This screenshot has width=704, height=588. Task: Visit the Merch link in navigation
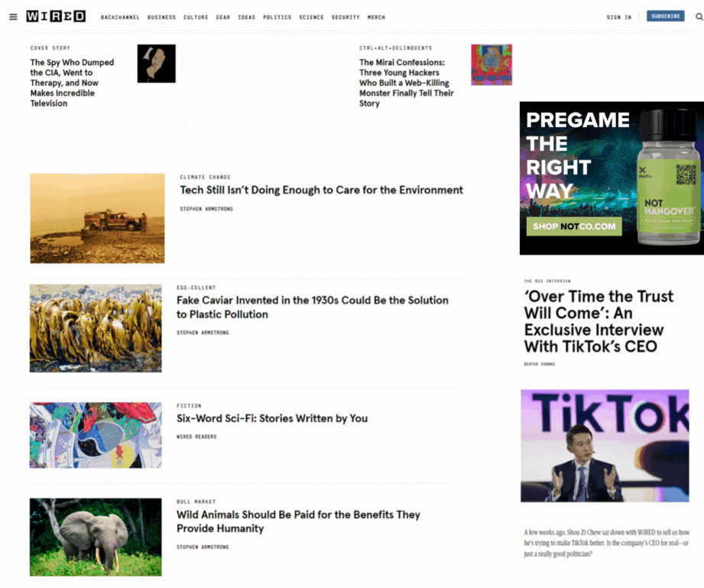tap(376, 18)
